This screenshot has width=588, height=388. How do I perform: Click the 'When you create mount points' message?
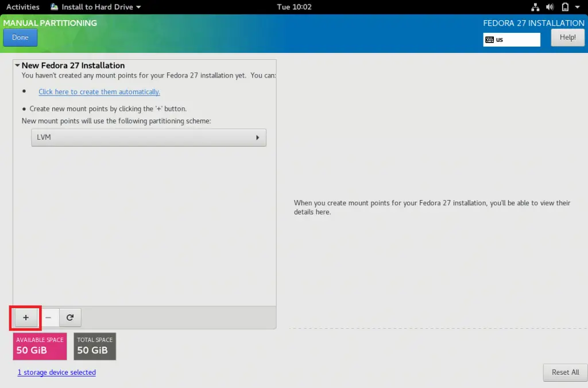(x=432, y=208)
